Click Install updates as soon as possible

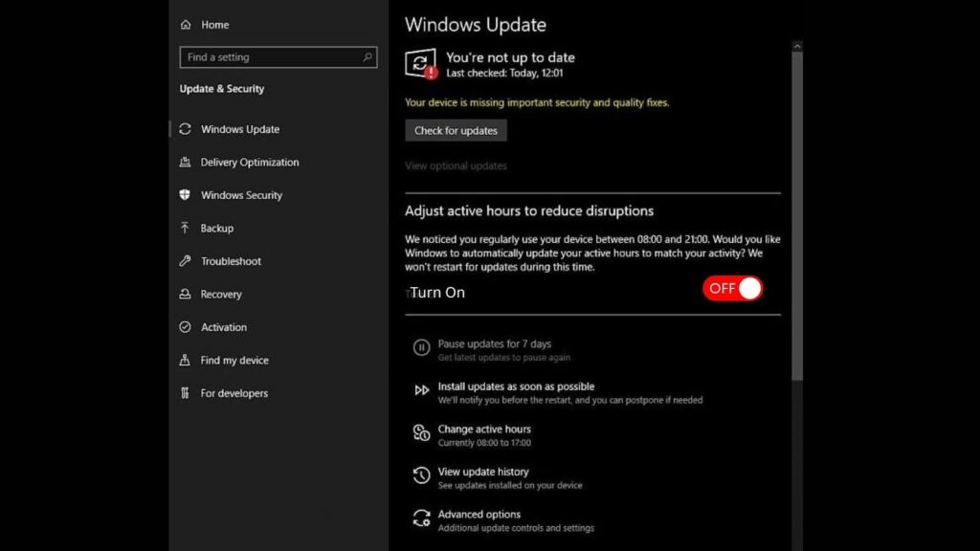516,386
